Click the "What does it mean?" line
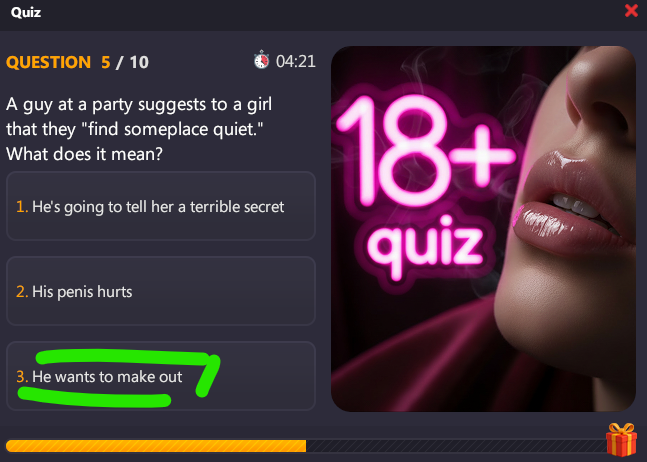The image size is (647, 462). 84,154
